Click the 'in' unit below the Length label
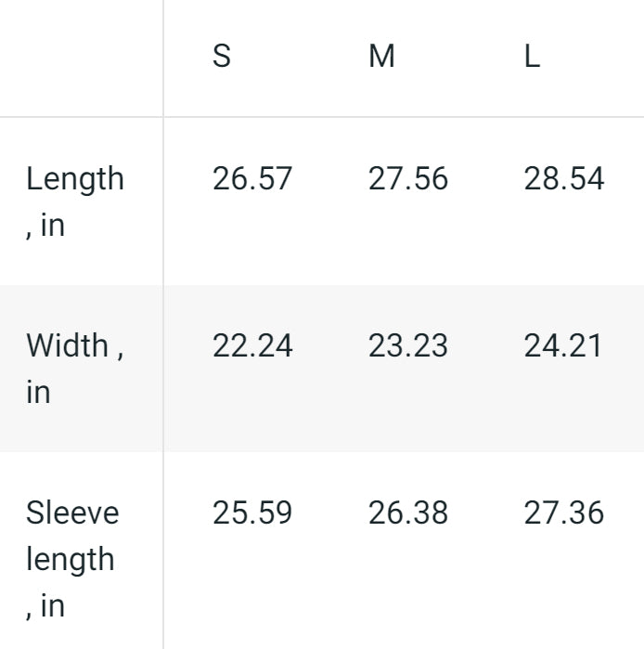The image size is (644, 649). pos(52,226)
